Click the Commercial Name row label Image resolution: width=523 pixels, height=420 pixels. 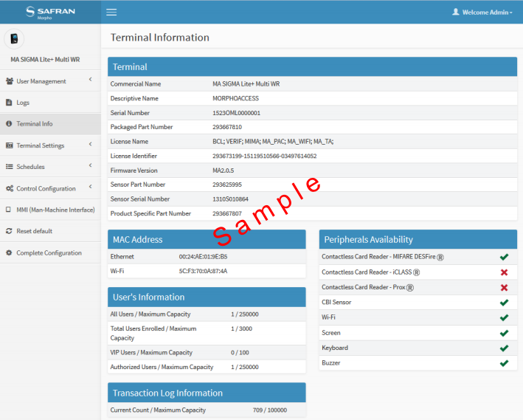point(136,84)
